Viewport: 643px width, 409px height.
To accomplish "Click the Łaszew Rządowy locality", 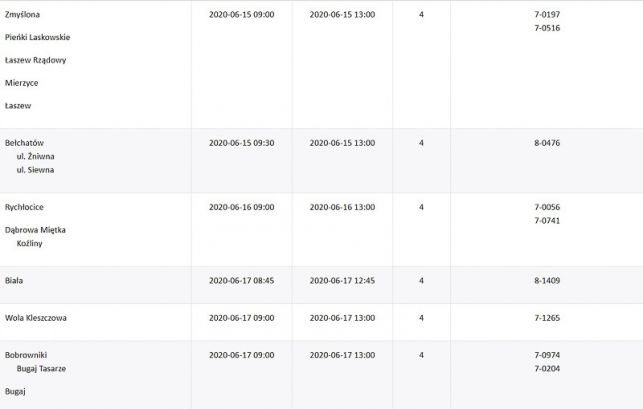I will coord(35,60).
